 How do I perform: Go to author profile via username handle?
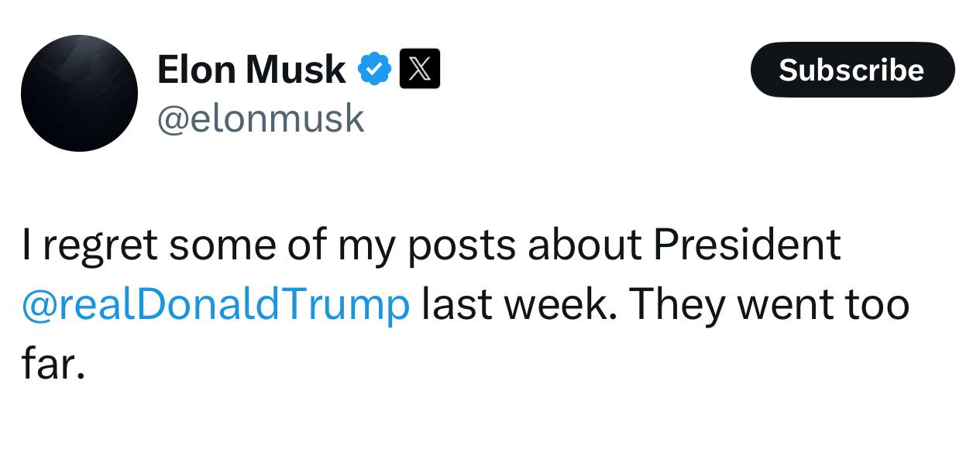[x=260, y=118]
